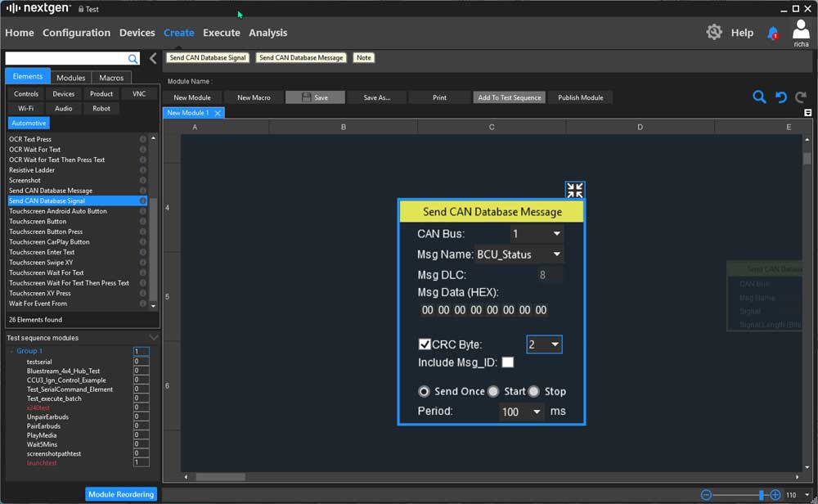Screen dimensions: 818x504
Task: Close the New Module 1 tab
Action: (218, 113)
